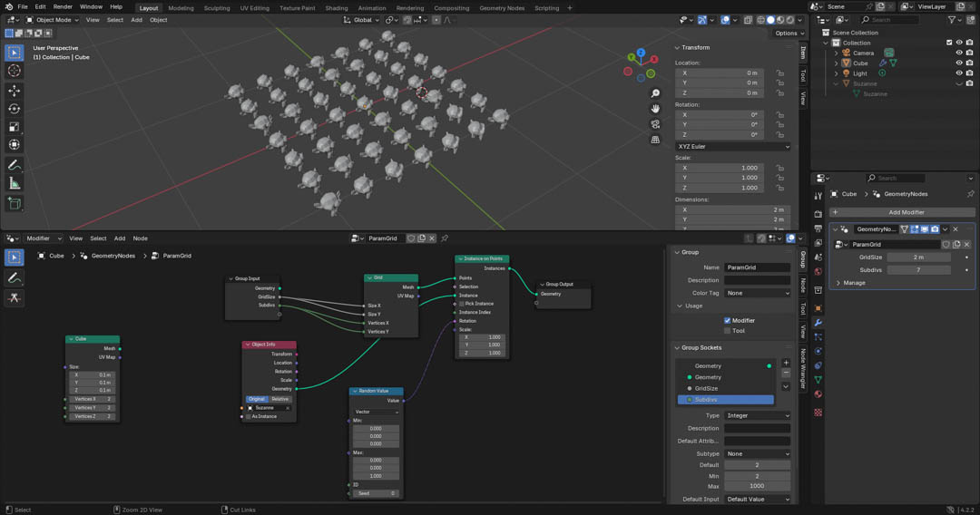This screenshot has width=980, height=515.
Task: Activate the Rotate tool
Action: pyautogui.click(x=14, y=109)
